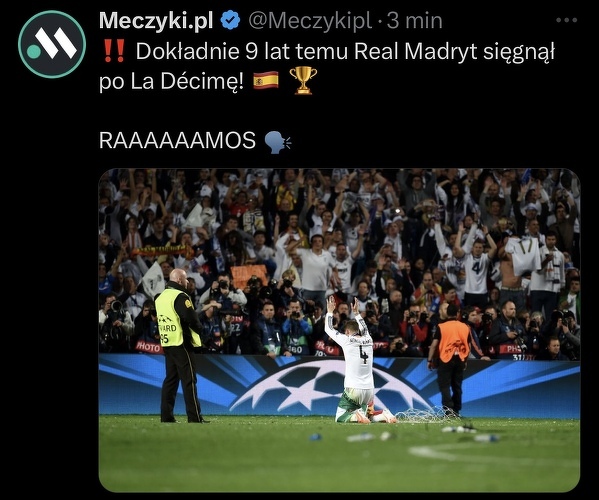The height and width of the screenshot is (500, 599).
Task: Click the blue verified badge
Action: pyautogui.click(x=231, y=21)
